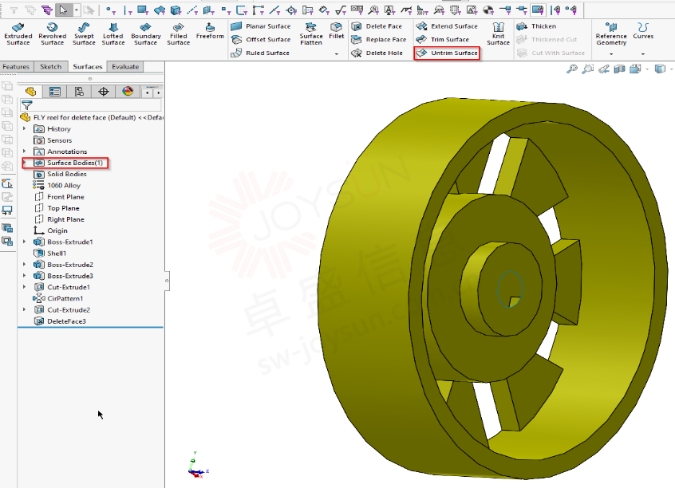Switch to the Features tab
This screenshot has width=675, height=488.
pyautogui.click(x=16, y=67)
